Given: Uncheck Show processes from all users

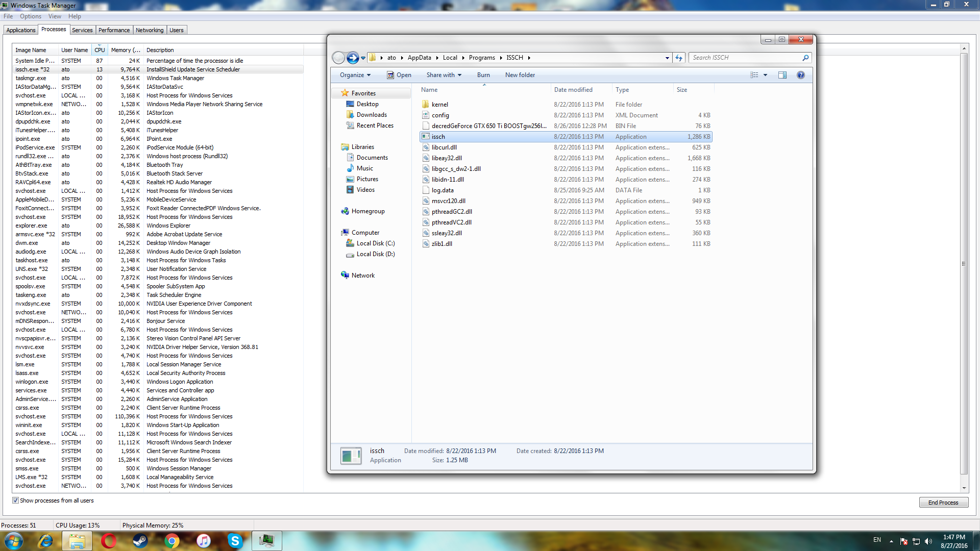Looking at the screenshot, I should point(15,500).
